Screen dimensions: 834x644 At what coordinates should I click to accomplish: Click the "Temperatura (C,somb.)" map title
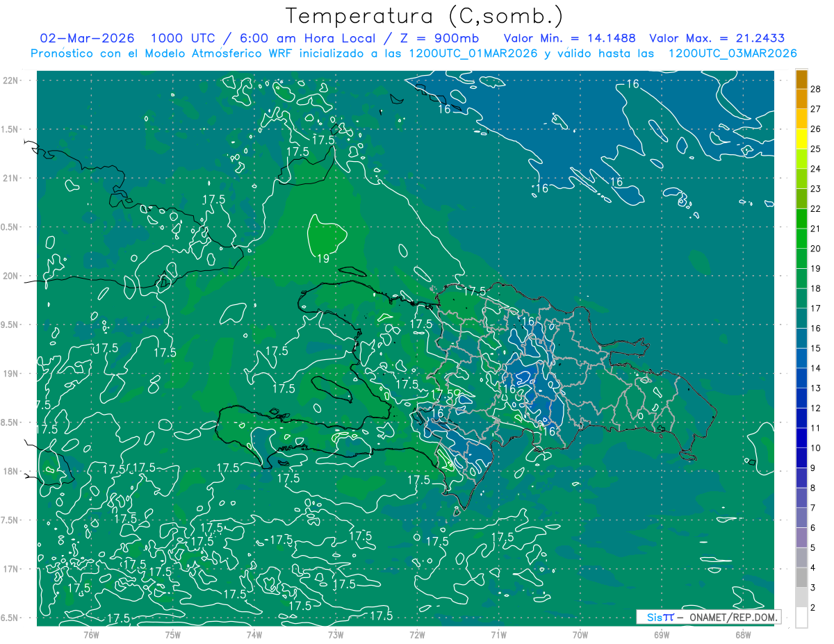click(424, 16)
